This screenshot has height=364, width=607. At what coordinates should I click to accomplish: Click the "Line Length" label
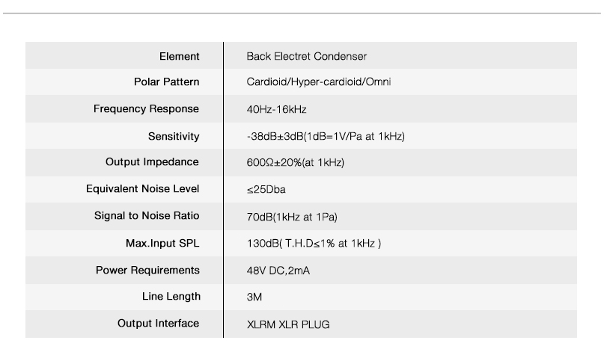pyautogui.click(x=171, y=297)
